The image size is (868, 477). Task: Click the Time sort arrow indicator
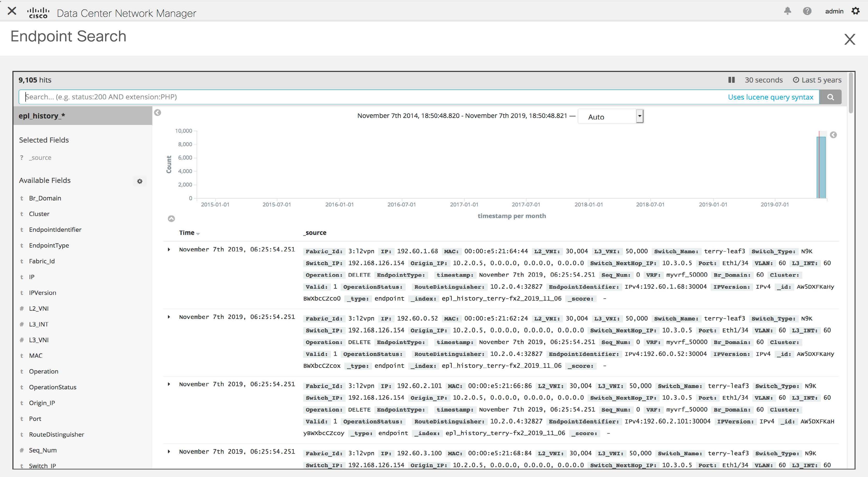[x=198, y=234]
